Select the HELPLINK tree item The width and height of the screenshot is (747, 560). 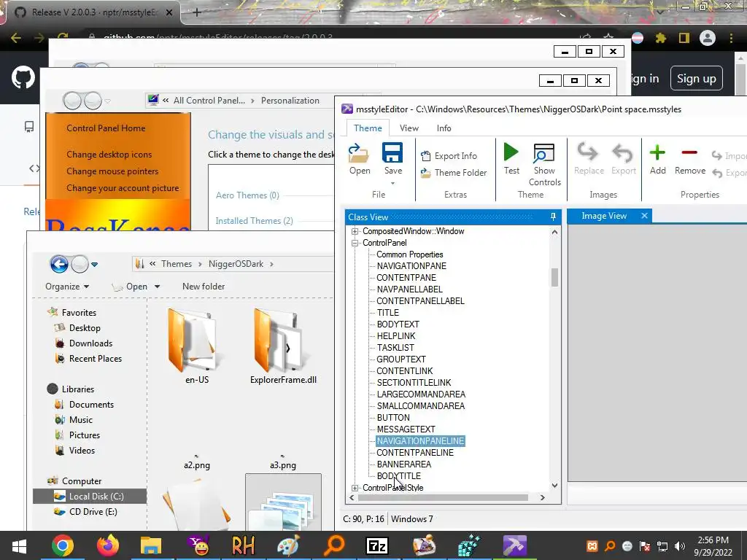[x=396, y=335]
